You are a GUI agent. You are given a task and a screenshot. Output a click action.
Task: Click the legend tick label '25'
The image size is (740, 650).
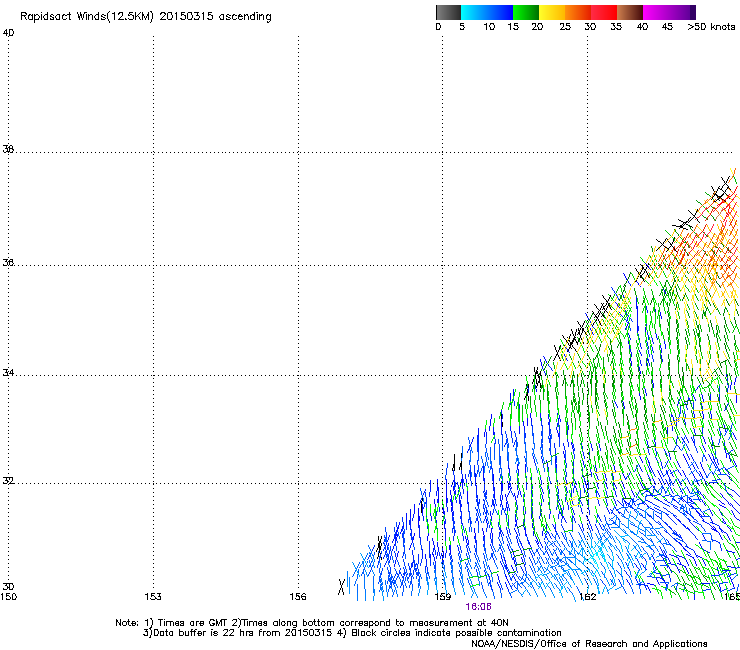click(x=565, y=26)
